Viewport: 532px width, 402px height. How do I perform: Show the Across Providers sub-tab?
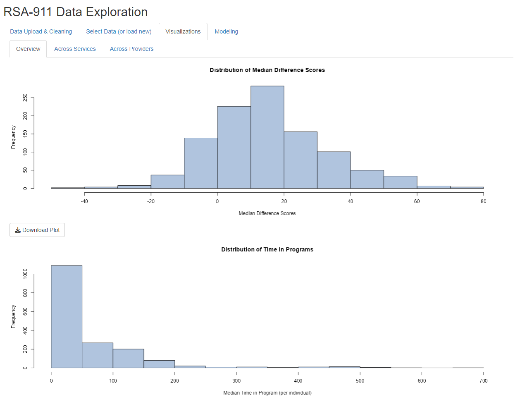tap(131, 49)
